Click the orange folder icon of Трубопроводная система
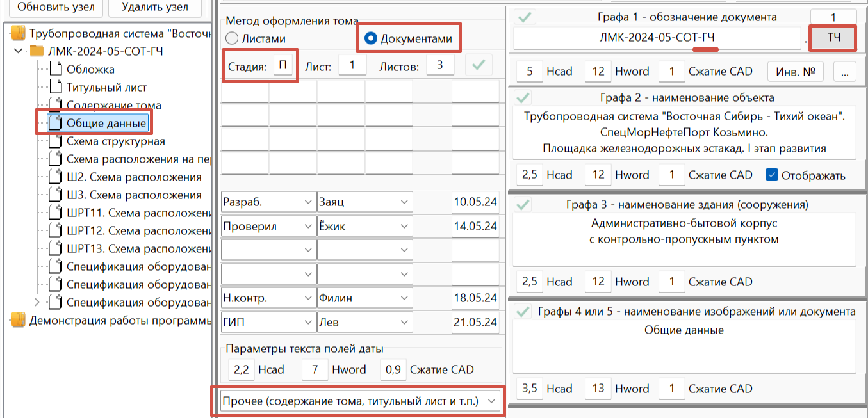 point(18,33)
